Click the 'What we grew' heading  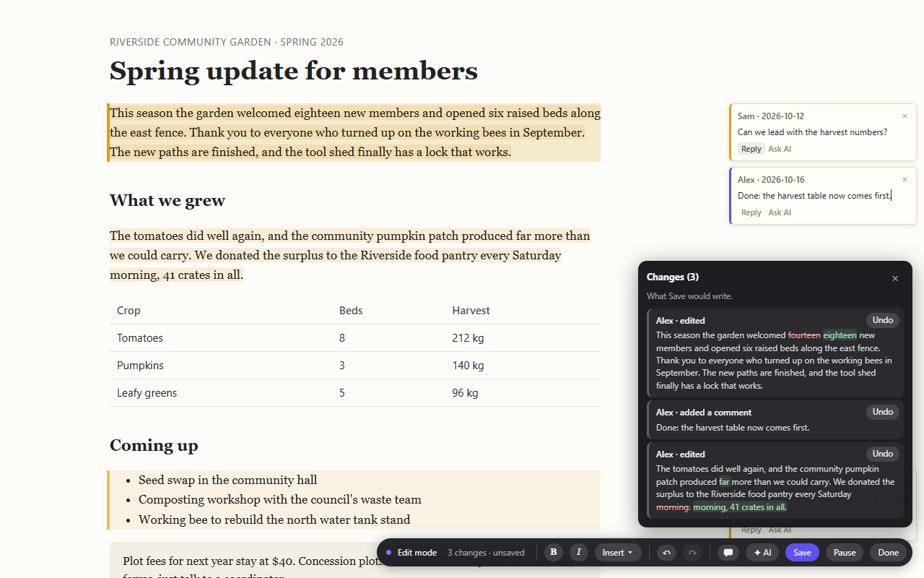(x=167, y=200)
